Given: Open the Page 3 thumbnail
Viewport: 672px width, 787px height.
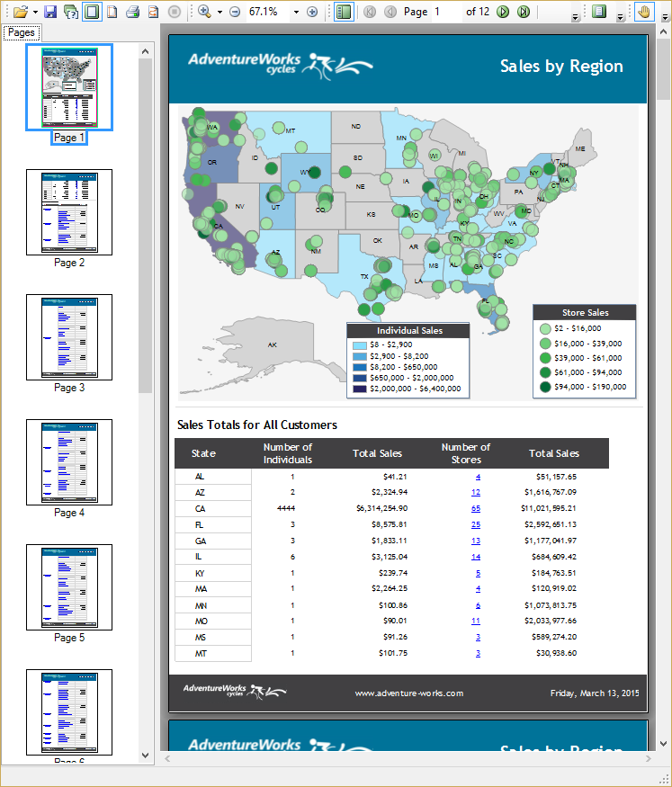Looking at the screenshot, I should (69, 337).
